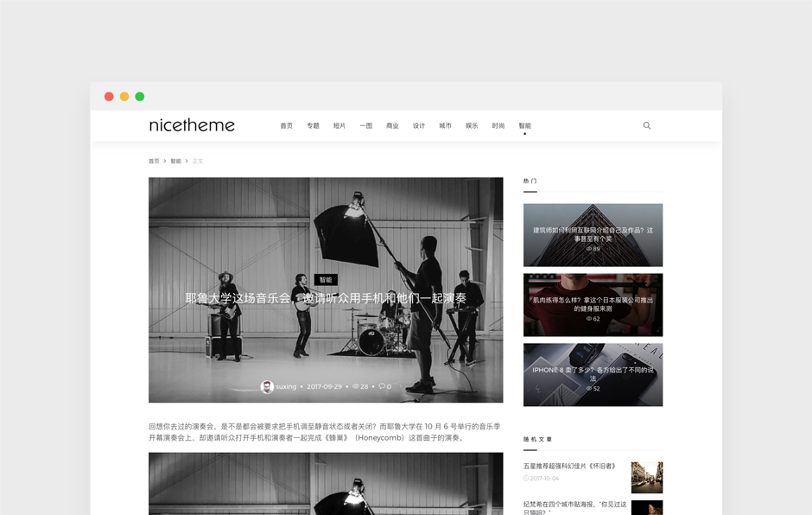The height and width of the screenshot is (515, 812).
Task: Click the 智能 category tag on hero image
Action: pyautogui.click(x=326, y=280)
